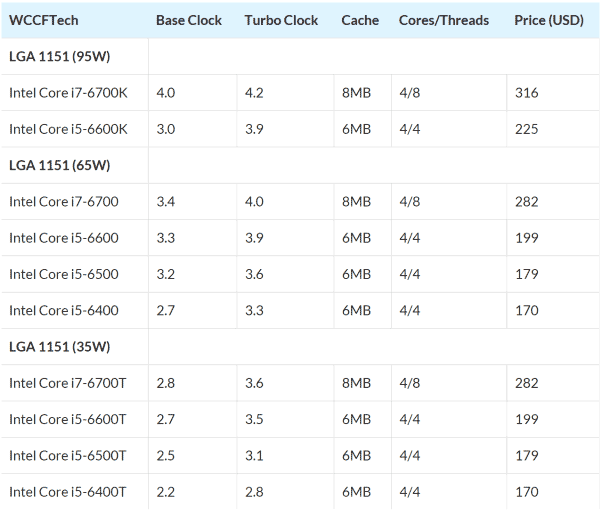Image resolution: width=602 pixels, height=516 pixels.
Task: Select the Cores/Threads column header
Action: pos(442,20)
